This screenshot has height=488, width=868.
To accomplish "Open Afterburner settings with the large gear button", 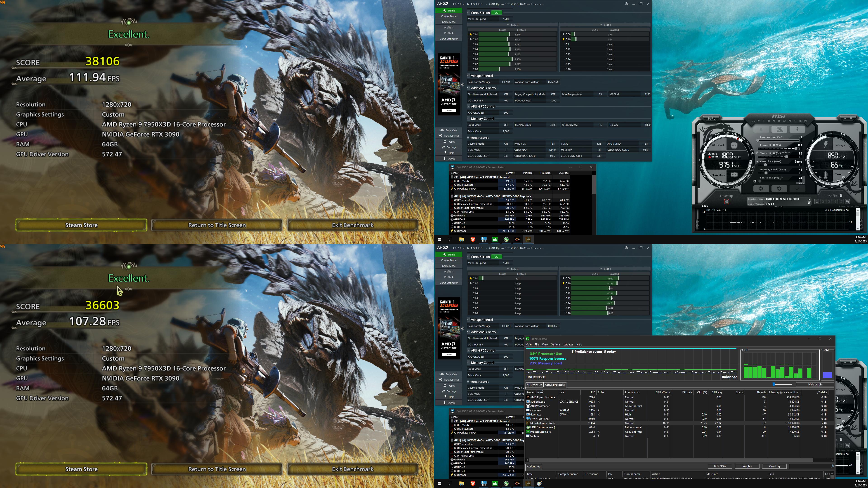I will point(761,189).
